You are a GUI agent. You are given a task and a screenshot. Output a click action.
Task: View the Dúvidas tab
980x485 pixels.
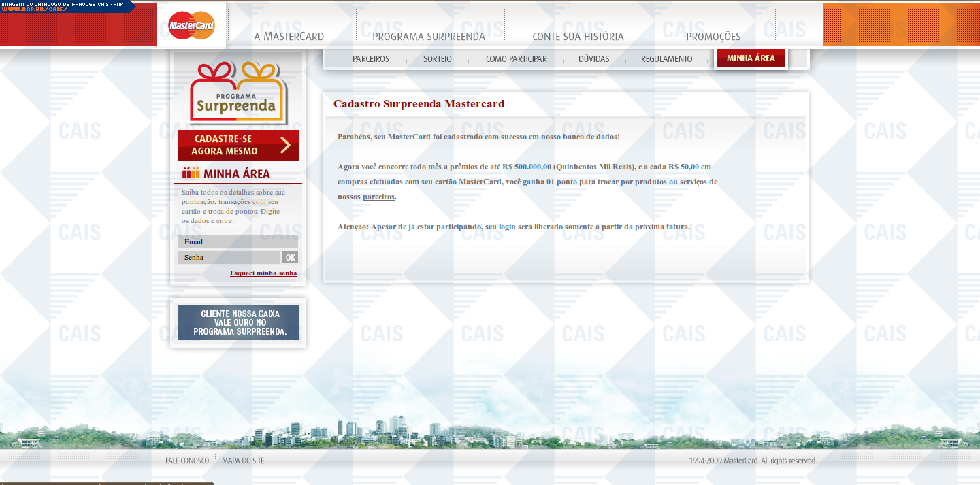(593, 59)
